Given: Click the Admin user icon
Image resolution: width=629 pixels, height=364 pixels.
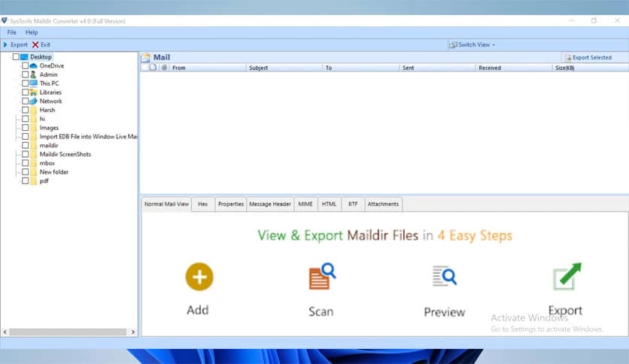Looking at the screenshot, I should pos(33,74).
